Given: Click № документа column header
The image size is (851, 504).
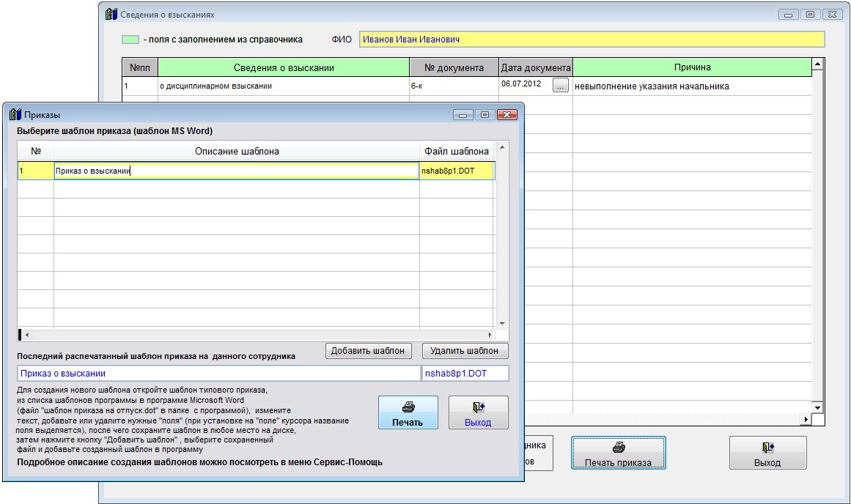Looking at the screenshot, I should [454, 67].
